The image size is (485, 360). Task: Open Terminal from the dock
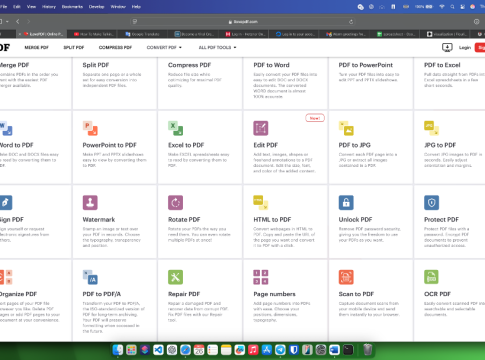click(348, 350)
